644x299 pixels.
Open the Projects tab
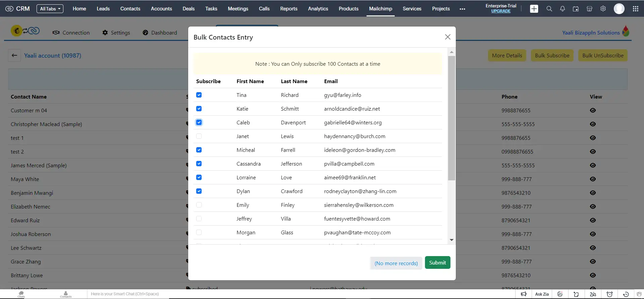pyautogui.click(x=441, y=9)
